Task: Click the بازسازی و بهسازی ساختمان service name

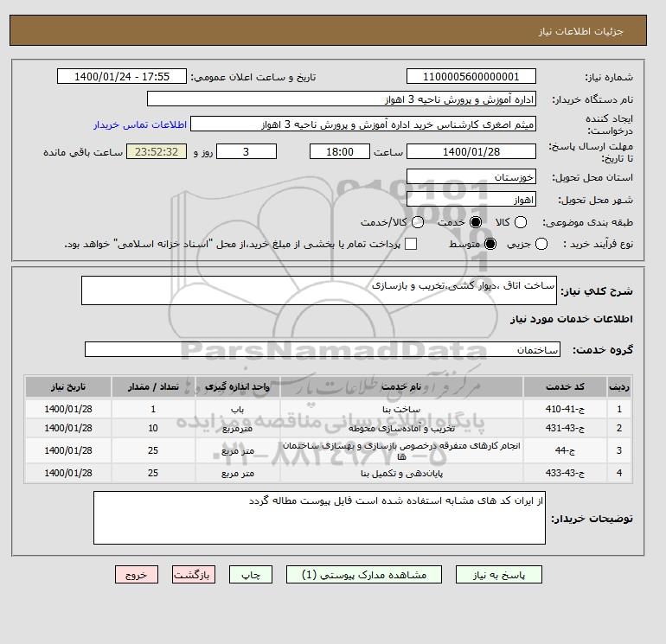Action: point(401,450)
